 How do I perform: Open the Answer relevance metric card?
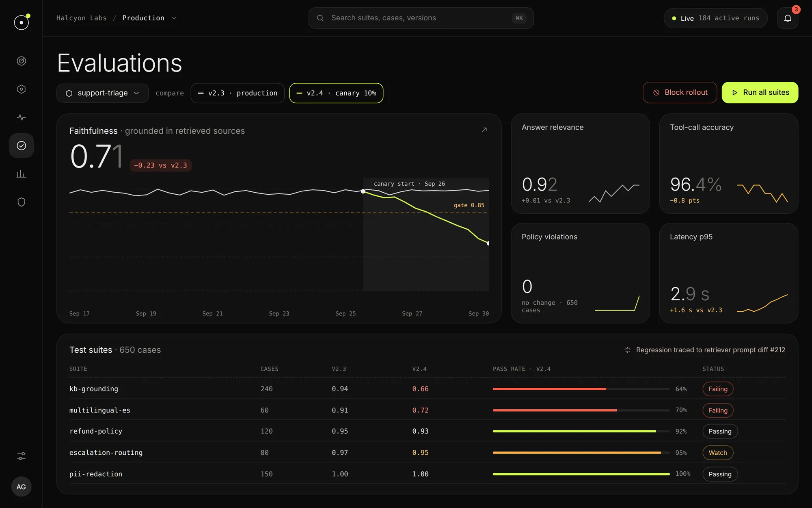581,164
